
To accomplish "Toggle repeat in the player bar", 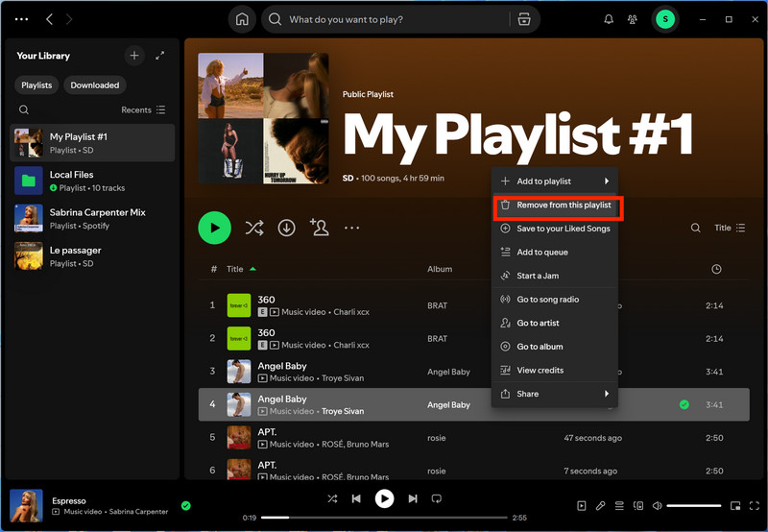I will point(437,498).
